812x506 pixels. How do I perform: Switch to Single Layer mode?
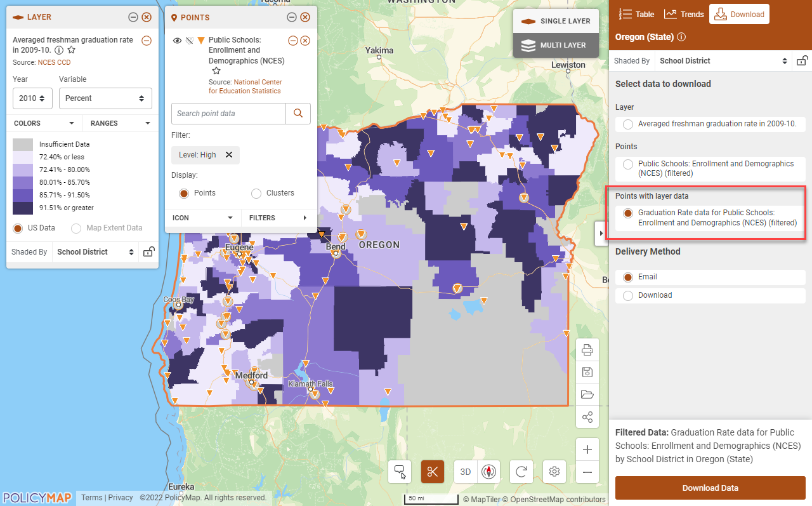pos(556,21)
